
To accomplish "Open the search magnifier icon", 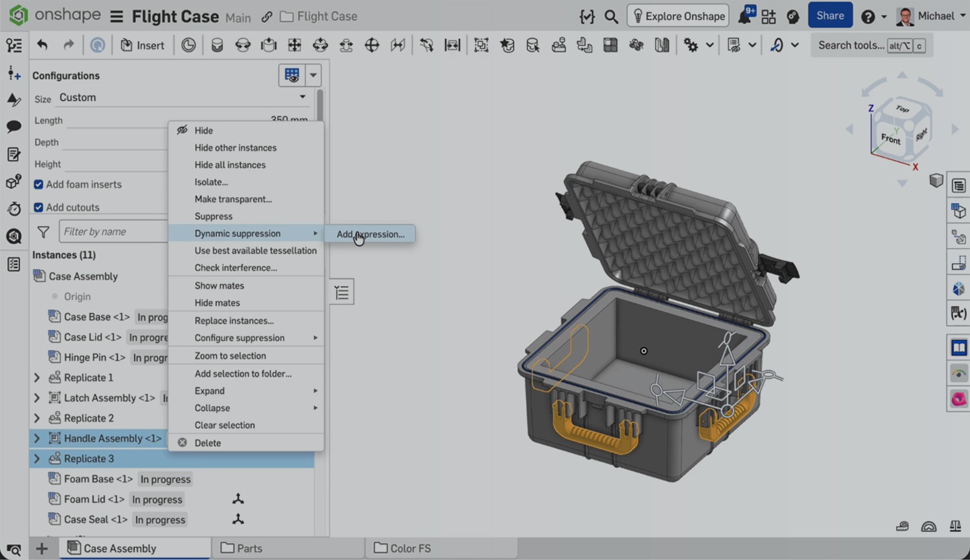I will tap(611, 16).
